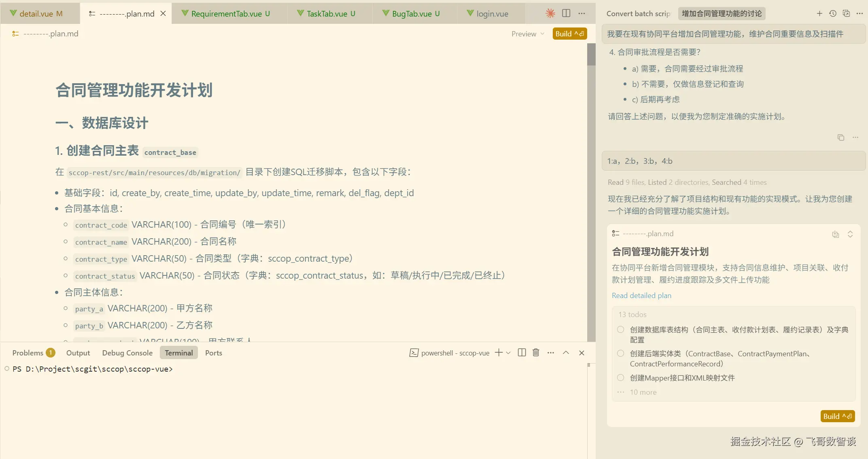Copy the assistant message using copy icon
This screenshot has height=459, width=868.
coord(841,137)
